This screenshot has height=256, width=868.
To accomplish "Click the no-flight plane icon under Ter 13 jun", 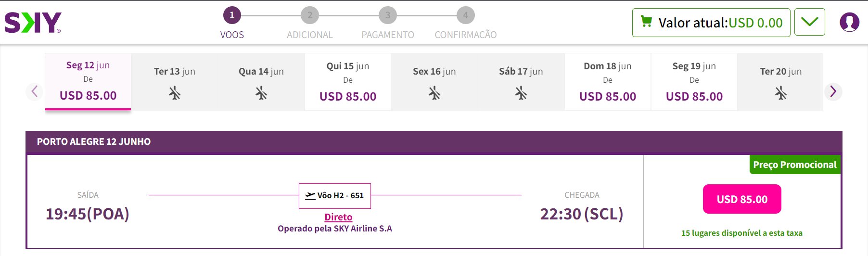I will [175, 93].
